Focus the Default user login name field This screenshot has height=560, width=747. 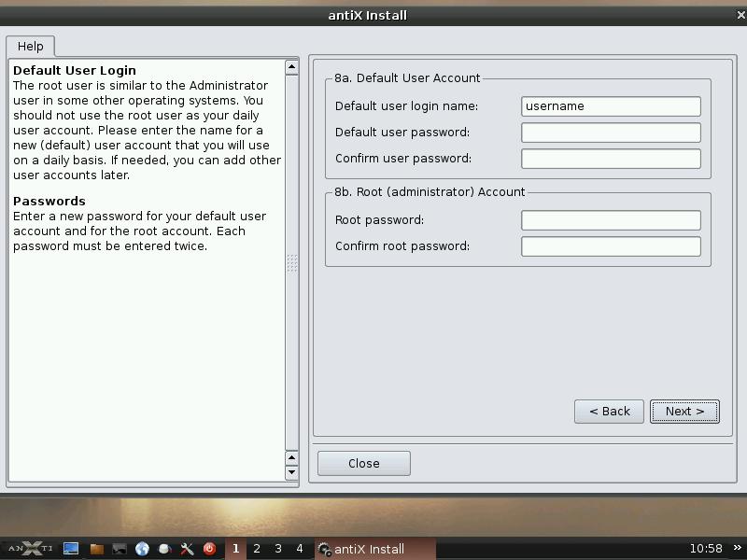tap(611, 106)
